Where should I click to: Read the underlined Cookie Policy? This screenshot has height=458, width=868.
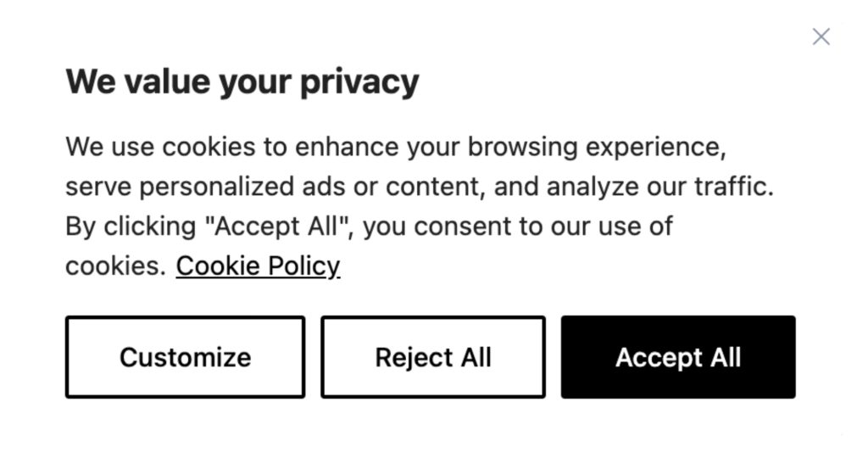(x=258, y=265)
